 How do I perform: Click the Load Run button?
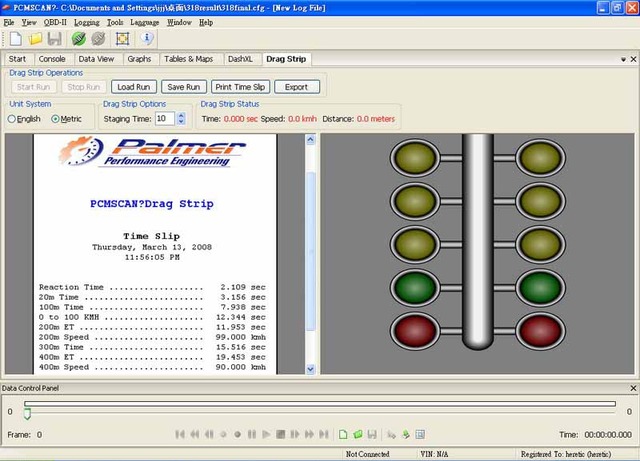coord(133,87)
